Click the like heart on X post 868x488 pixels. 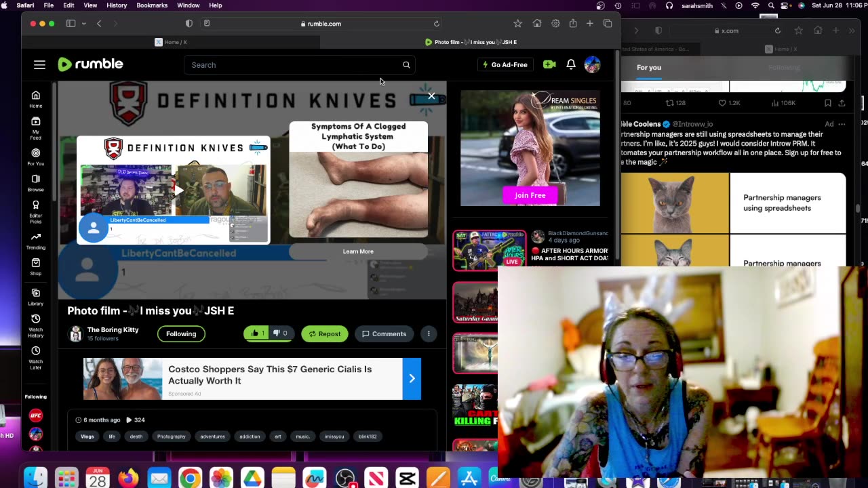723,103
